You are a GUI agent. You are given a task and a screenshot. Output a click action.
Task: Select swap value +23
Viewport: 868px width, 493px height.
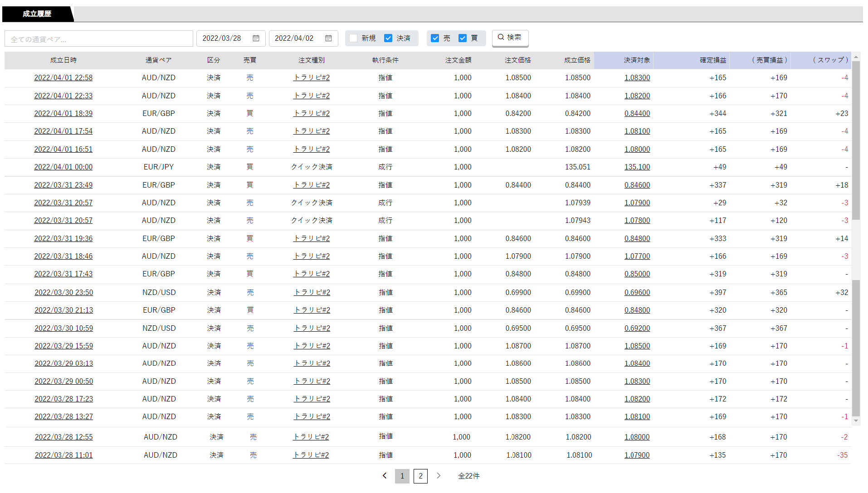[842, 114]
